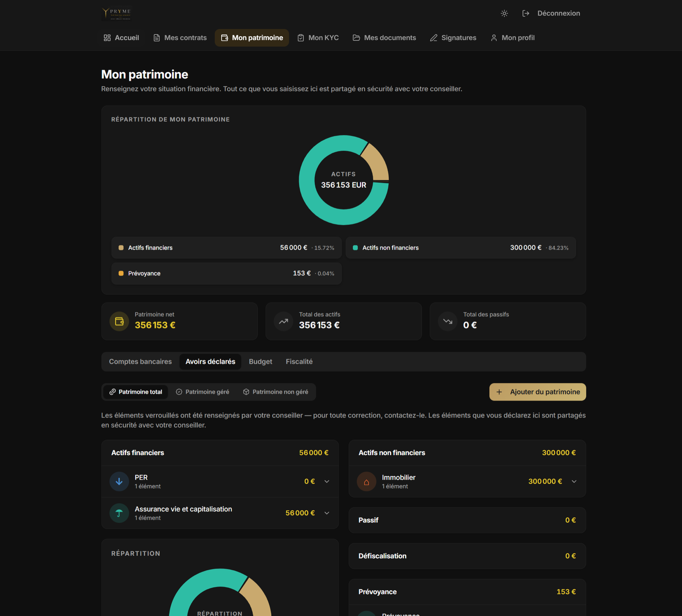Click the Mon patrimoine wallet icon in nav

225,38
